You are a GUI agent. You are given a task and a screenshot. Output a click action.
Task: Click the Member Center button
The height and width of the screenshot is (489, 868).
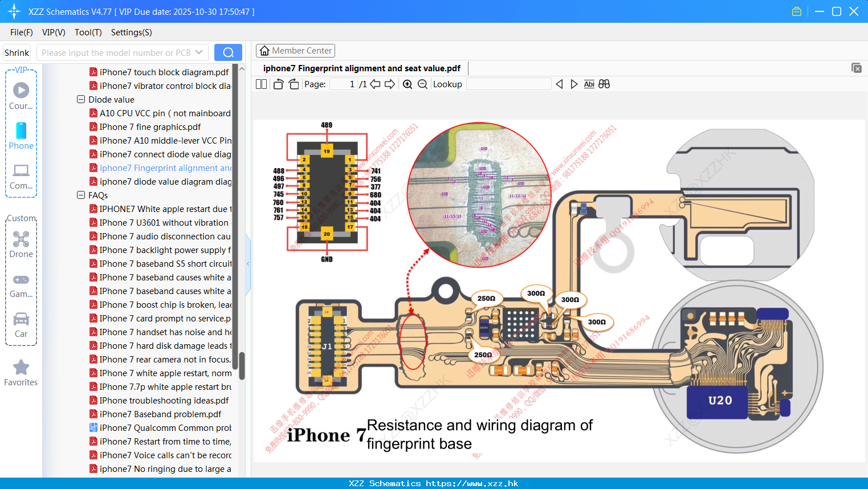coord(295,51)
